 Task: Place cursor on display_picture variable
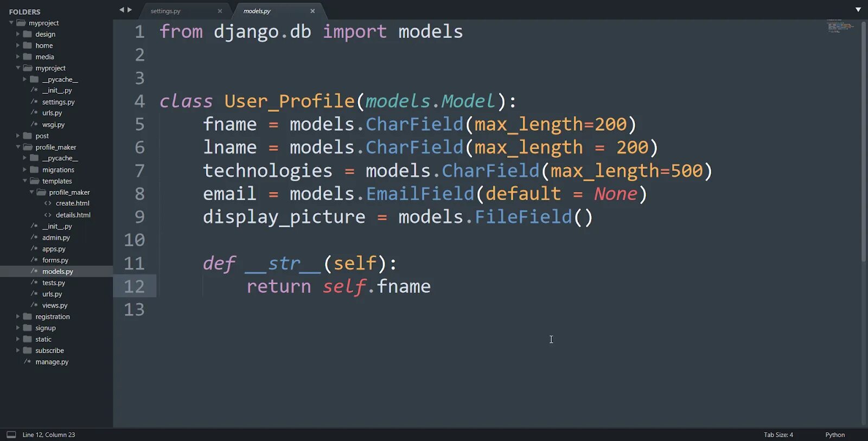coord(284,218)
